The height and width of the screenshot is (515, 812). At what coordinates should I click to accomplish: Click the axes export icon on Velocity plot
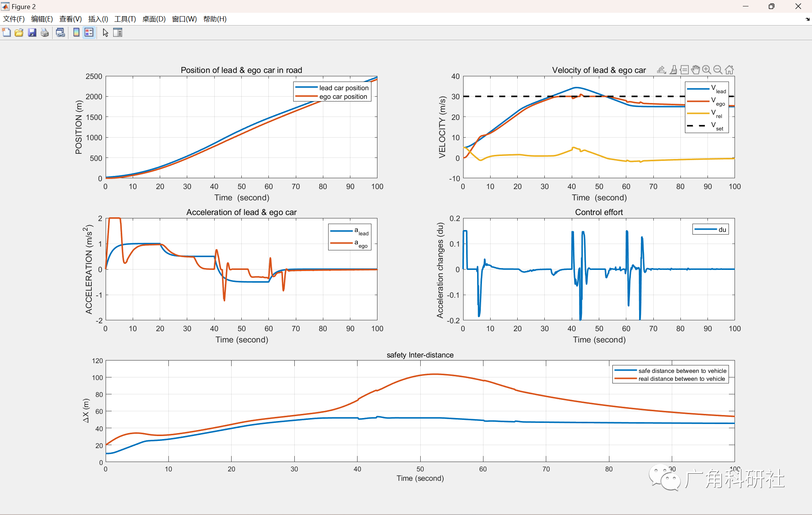click(662, 70)
